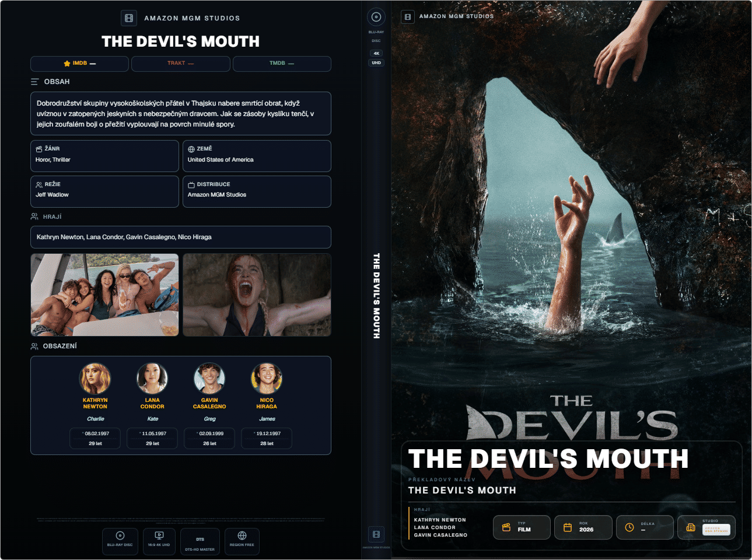Click the clapperboard icon beside ŽÁNR
The width and height of the screenshot is (752, 560).
[x=39, y=149]
